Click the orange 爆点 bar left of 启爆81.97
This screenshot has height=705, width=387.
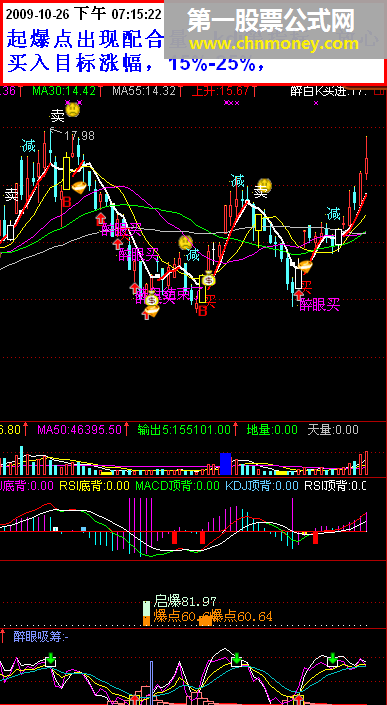(x=147, y=621)
